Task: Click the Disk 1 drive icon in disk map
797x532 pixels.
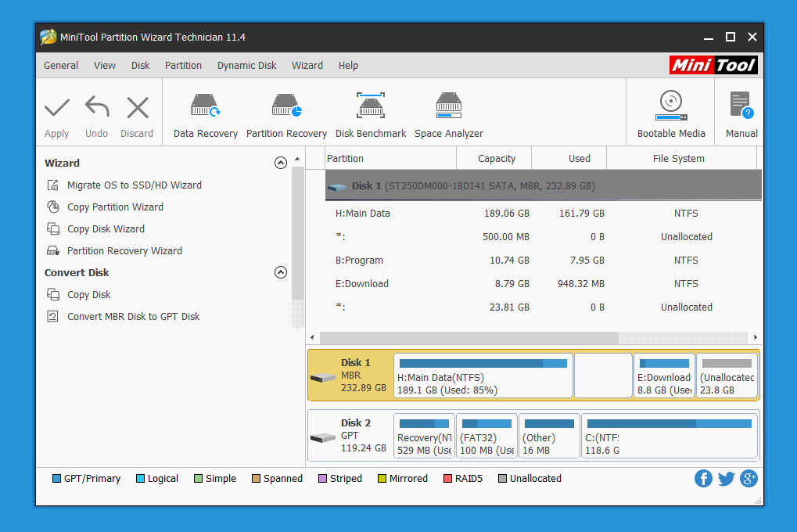Action: [x=323, y=377]
